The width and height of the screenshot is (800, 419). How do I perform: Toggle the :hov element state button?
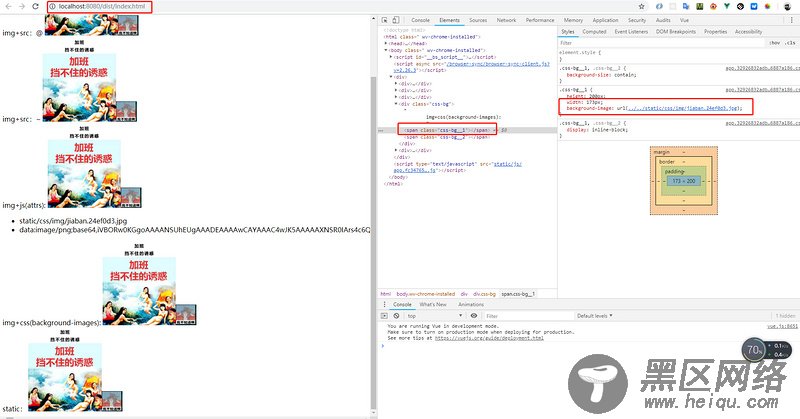click(774, 43)
